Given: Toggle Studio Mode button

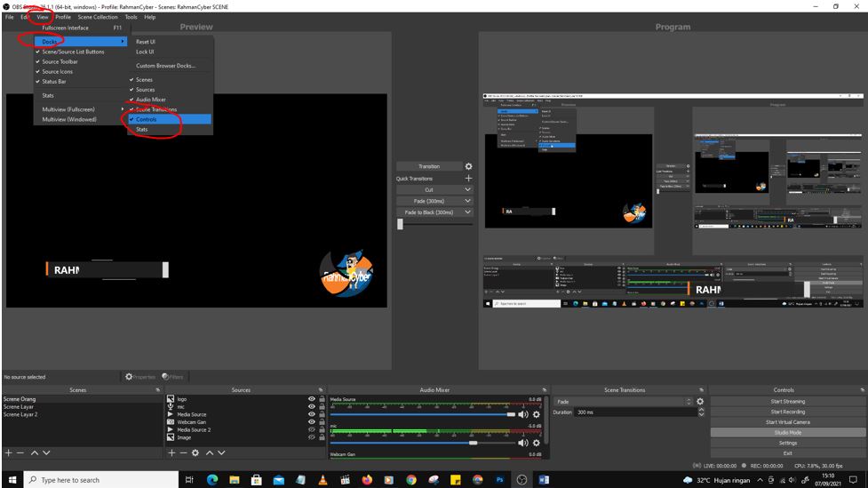Looking at the screenshot, I should (788, 433).
